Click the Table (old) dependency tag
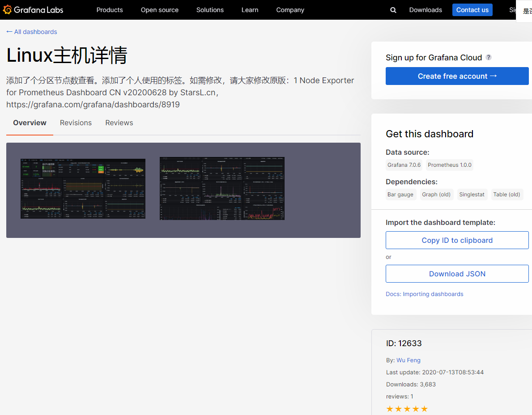This screenshot has height=415, width=532. pos(506,194)
